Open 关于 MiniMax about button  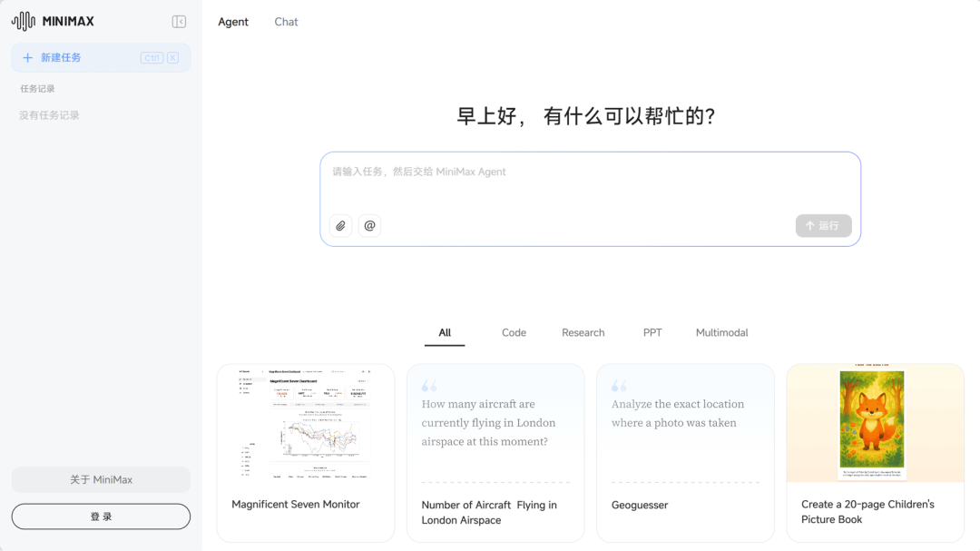[x=101, y=479]
